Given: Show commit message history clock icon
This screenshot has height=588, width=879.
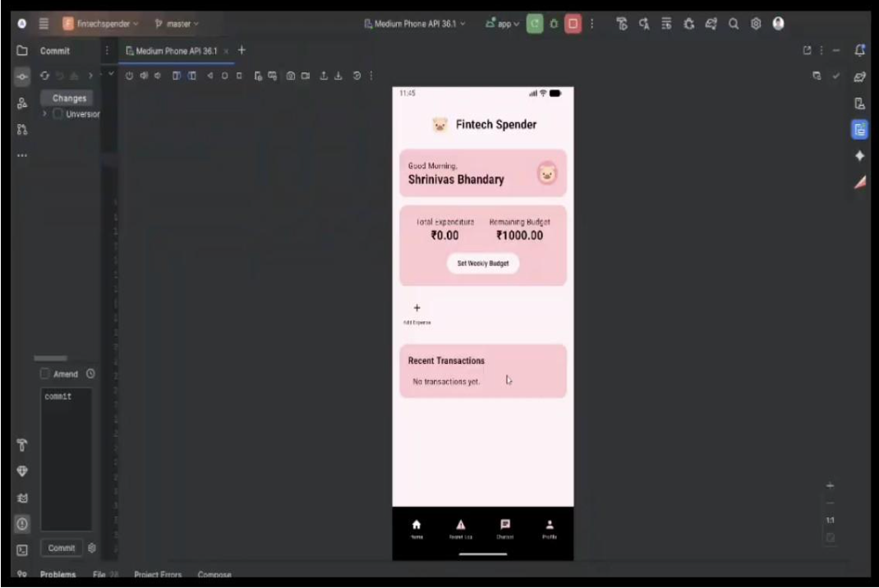Looking at the screenshot, I should point(91,374).
